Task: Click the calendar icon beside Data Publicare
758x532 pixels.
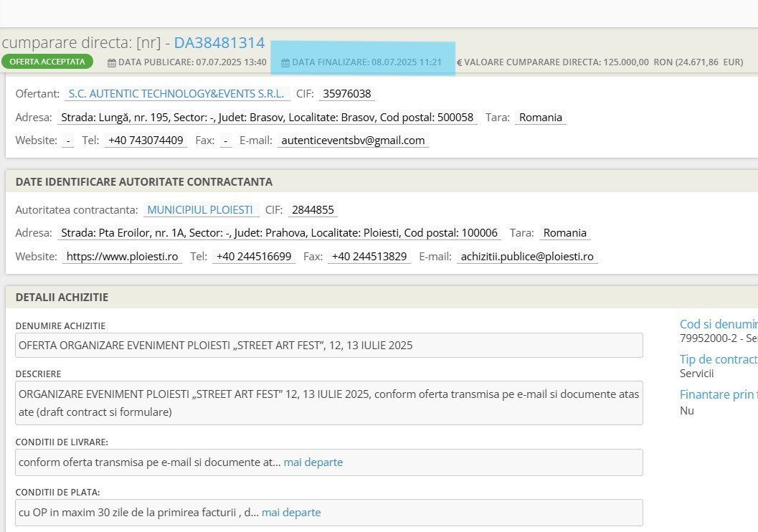Action: click(x=111, y=62)
